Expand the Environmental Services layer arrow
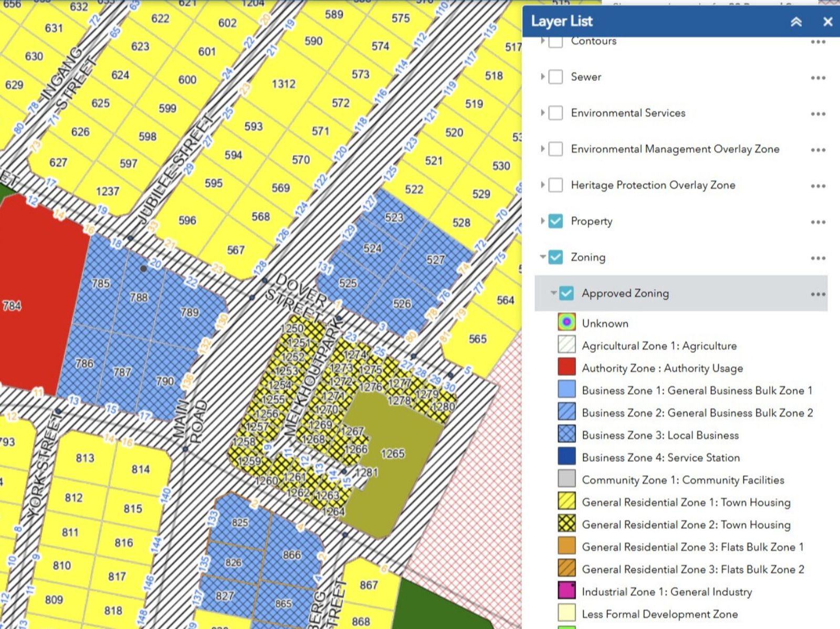This screenshot has height=629, width=840. tap(542, 113)
